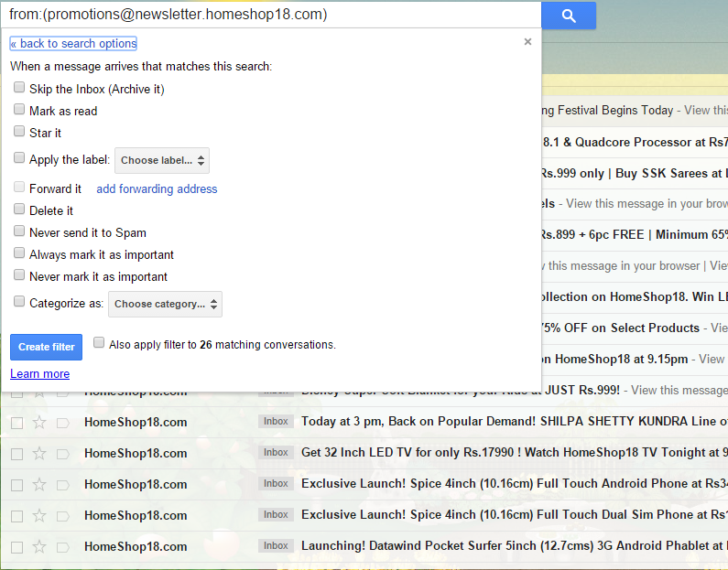This screenshot has width=728, height=570.
Task: Star the Spice Full Touch Android Phone email
Action: (39, 484)
